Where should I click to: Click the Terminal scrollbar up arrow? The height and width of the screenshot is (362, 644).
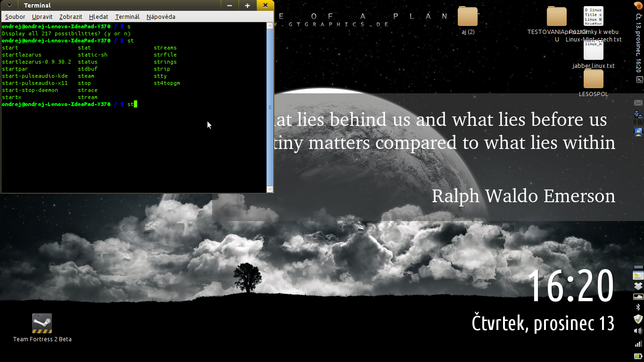(x=270, y=26)
